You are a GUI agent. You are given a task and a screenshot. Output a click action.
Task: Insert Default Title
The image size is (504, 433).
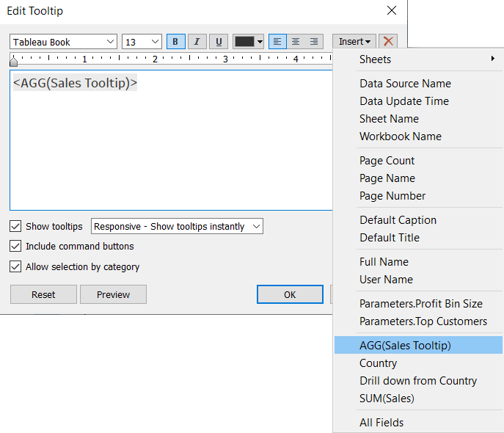click(x=418, y=238)
